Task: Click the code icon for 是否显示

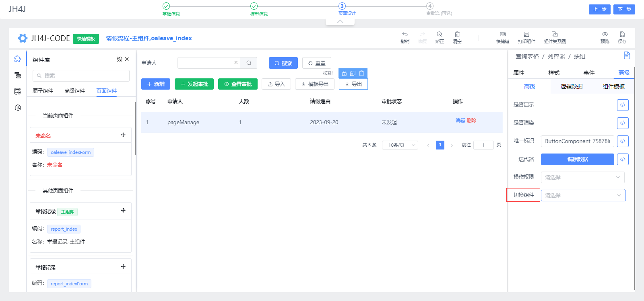Action: 623,105
